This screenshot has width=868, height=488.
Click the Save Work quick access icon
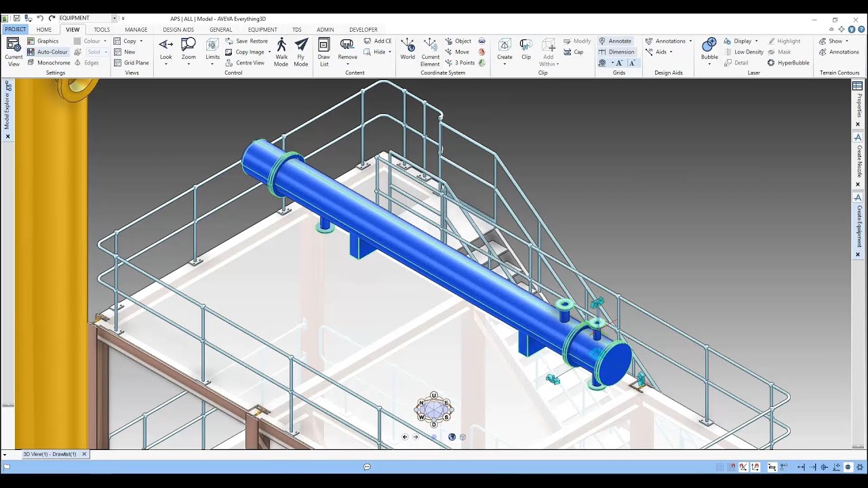[17, 18]
